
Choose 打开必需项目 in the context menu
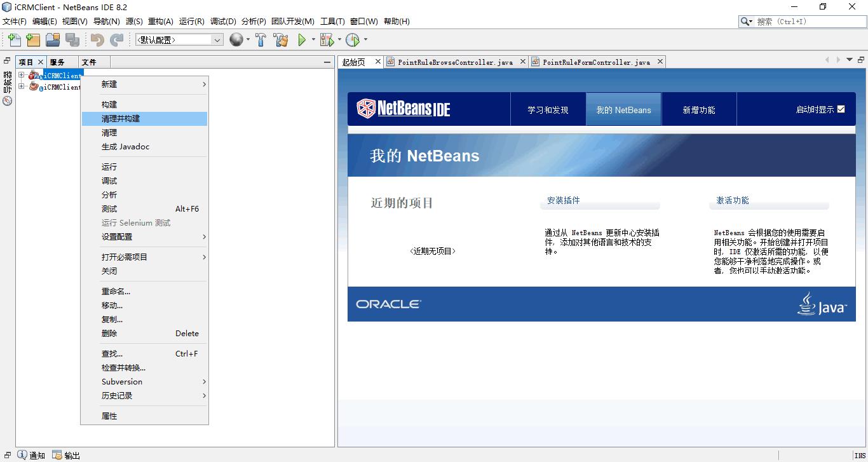click(144, 257)
